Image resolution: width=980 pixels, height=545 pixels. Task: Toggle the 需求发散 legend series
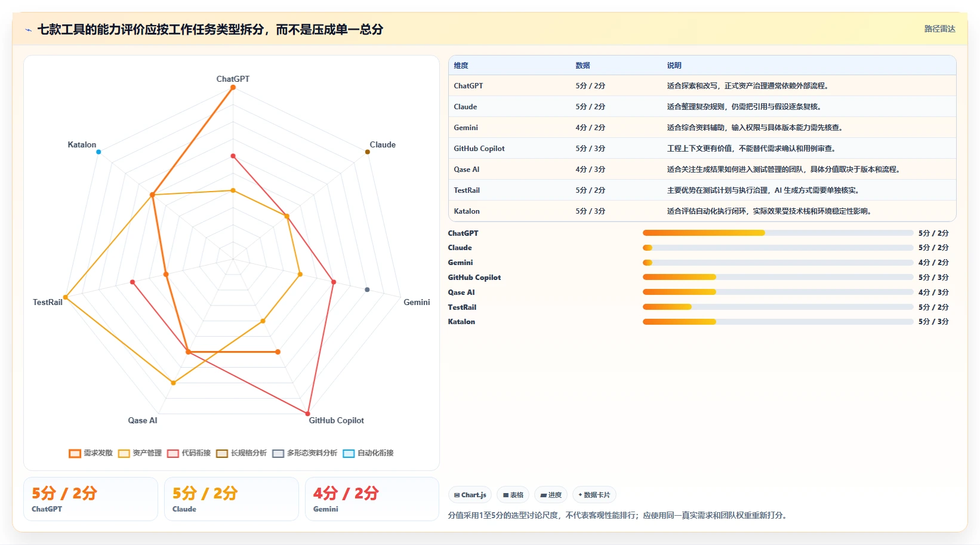pos(91,453)
